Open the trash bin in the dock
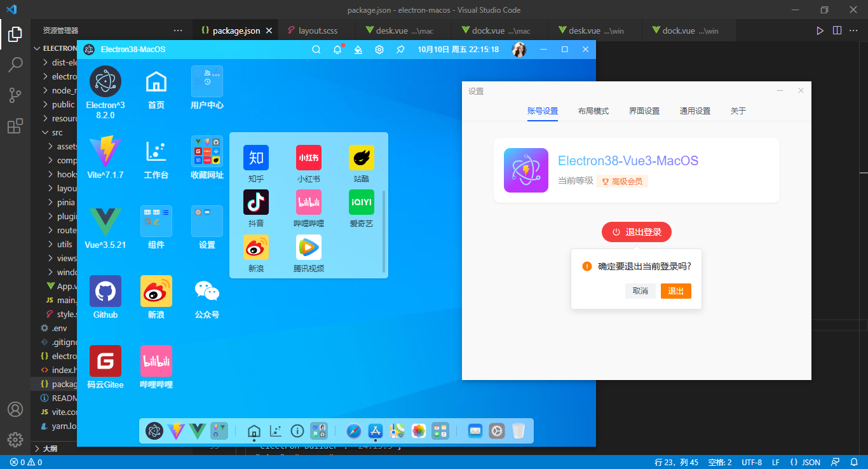The image size is (868, 469). (519, 431)
